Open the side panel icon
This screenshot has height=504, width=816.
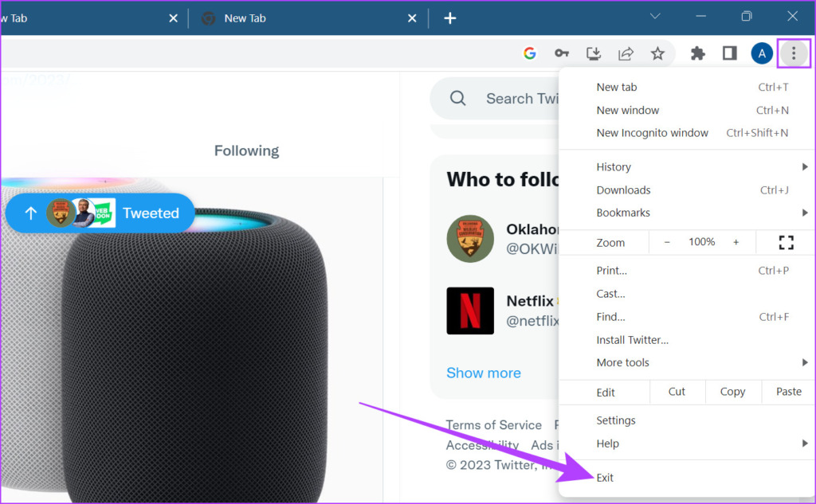(728, 53)
